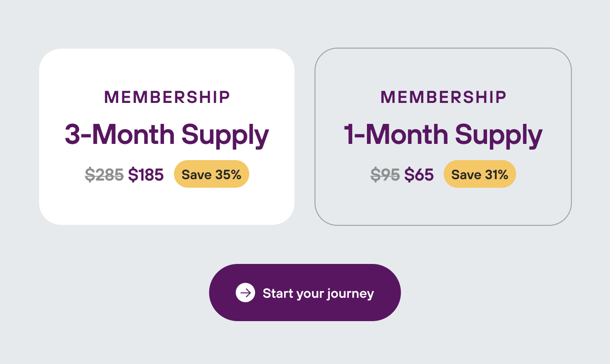
Task: Click the 35% figure in the savings badge
Action: [x=228, y=174]
